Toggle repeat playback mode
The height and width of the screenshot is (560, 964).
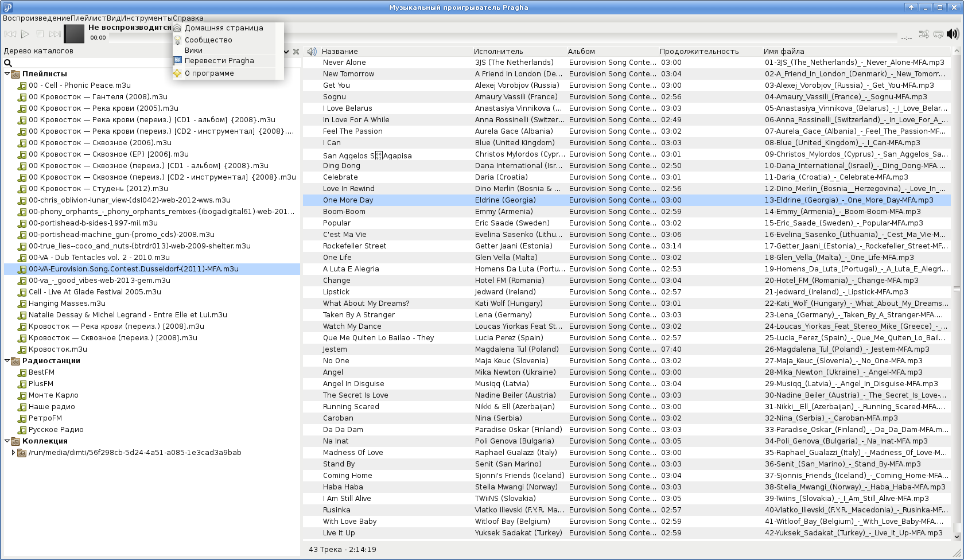[x=938, y=34]
